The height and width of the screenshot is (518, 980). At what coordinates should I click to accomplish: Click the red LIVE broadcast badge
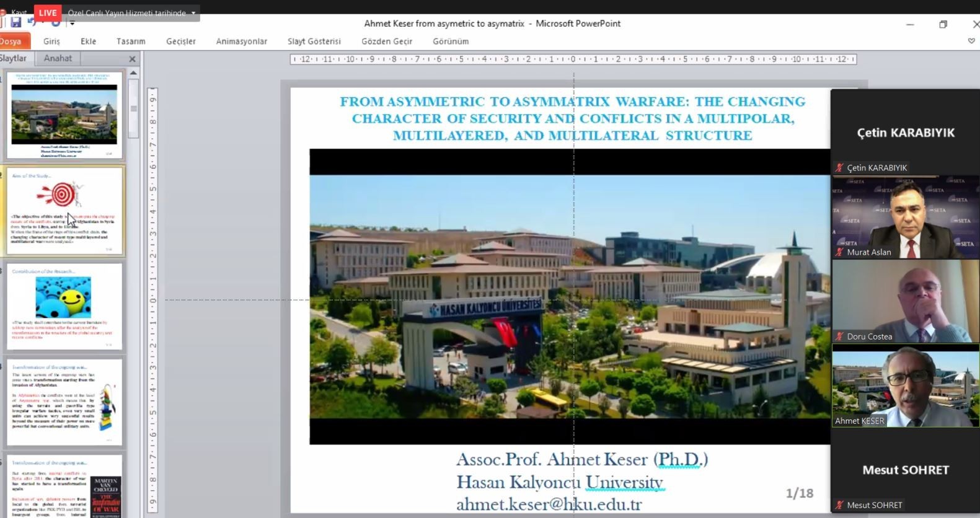tap(48, 12)
